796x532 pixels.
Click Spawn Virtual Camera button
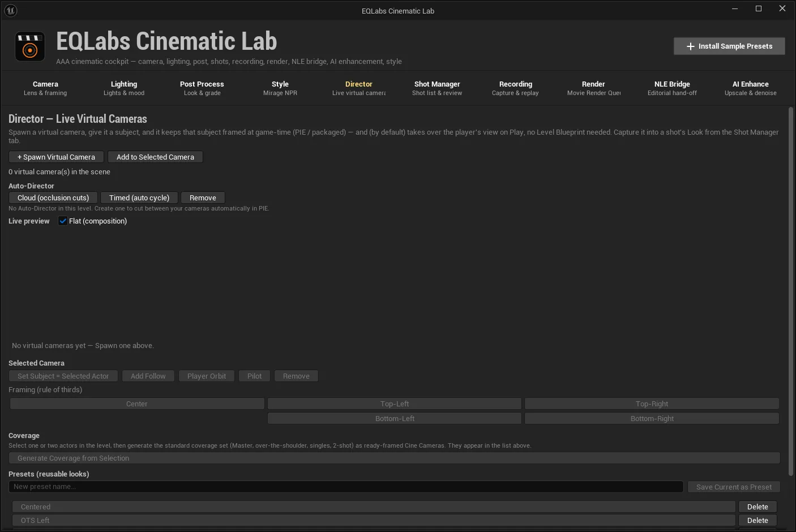click(x=56, y=157)
